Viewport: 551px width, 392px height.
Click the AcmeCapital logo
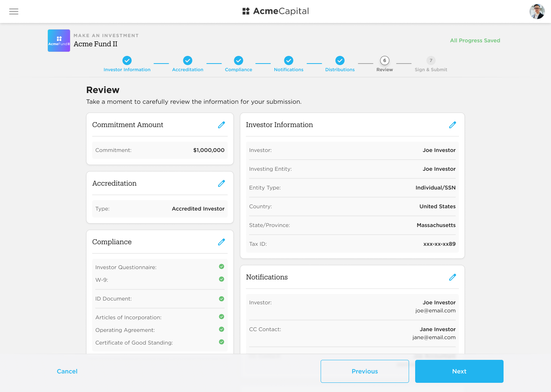click(275, 11)
